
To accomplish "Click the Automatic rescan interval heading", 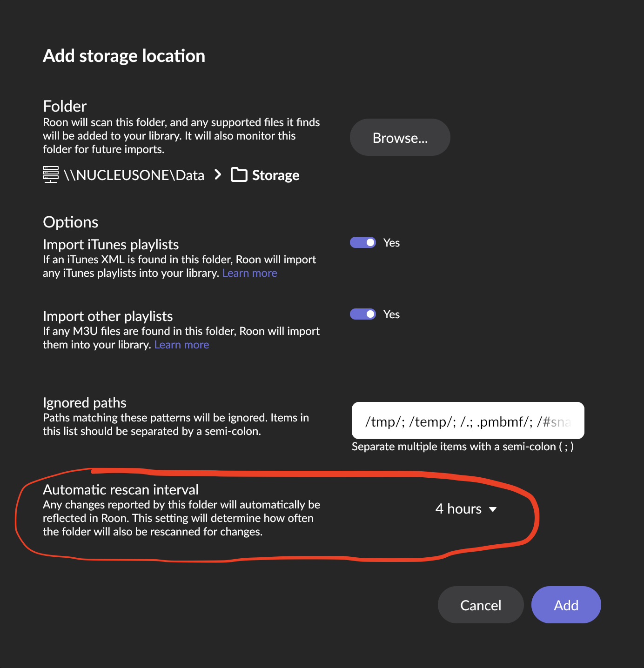I will coord(121,489).
